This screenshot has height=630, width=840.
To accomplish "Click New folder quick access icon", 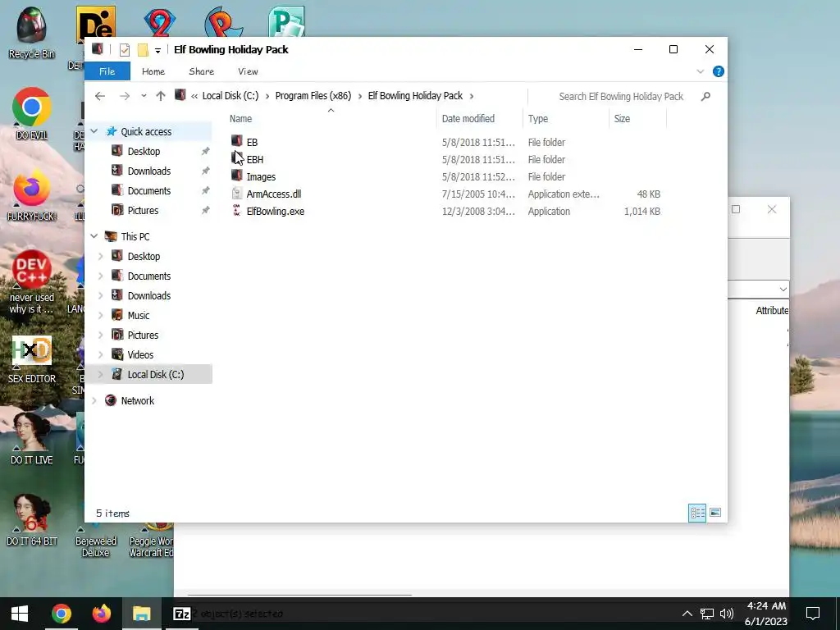I will tap(143, 50).
